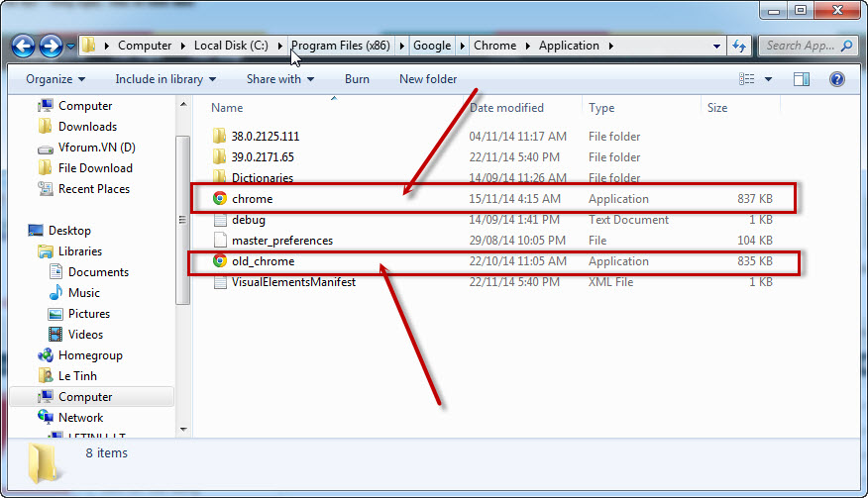Click Application breadcrumb segment
The width and height of the screenshot is (868, 498).
click(x=569, y=46)
